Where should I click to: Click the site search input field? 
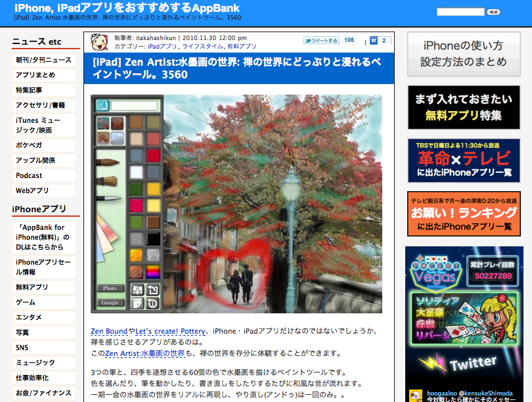click(x=460, y=12)
